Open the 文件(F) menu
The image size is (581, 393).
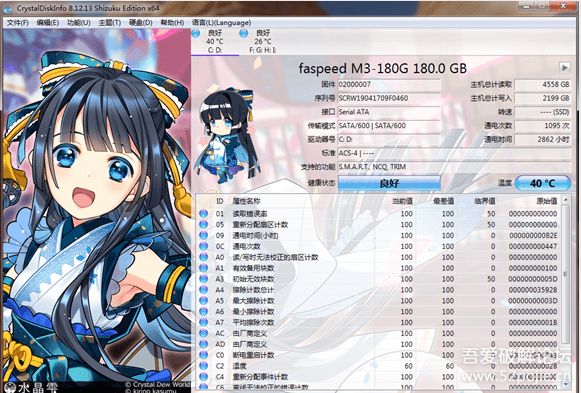tap(18, 23)
